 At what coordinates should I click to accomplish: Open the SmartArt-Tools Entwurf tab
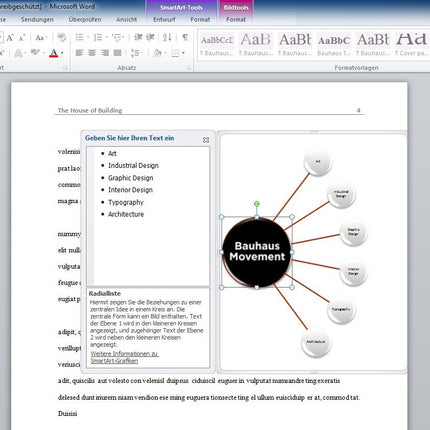click(x=164, y=20)
